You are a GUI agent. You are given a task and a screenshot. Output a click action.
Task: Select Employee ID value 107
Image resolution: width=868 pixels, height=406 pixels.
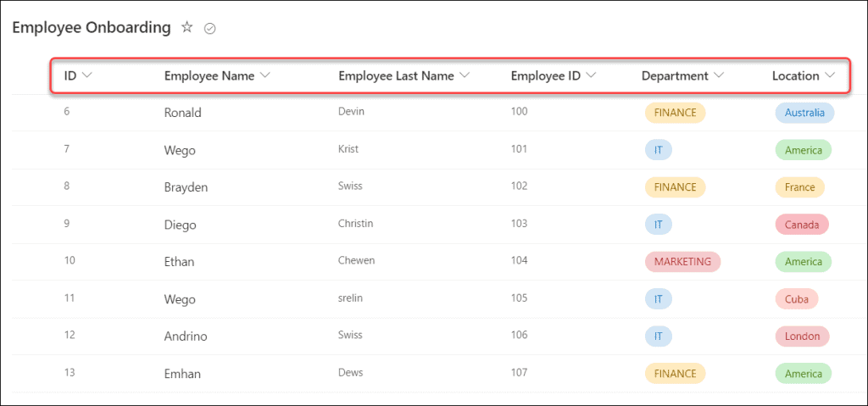coord(520,372)
